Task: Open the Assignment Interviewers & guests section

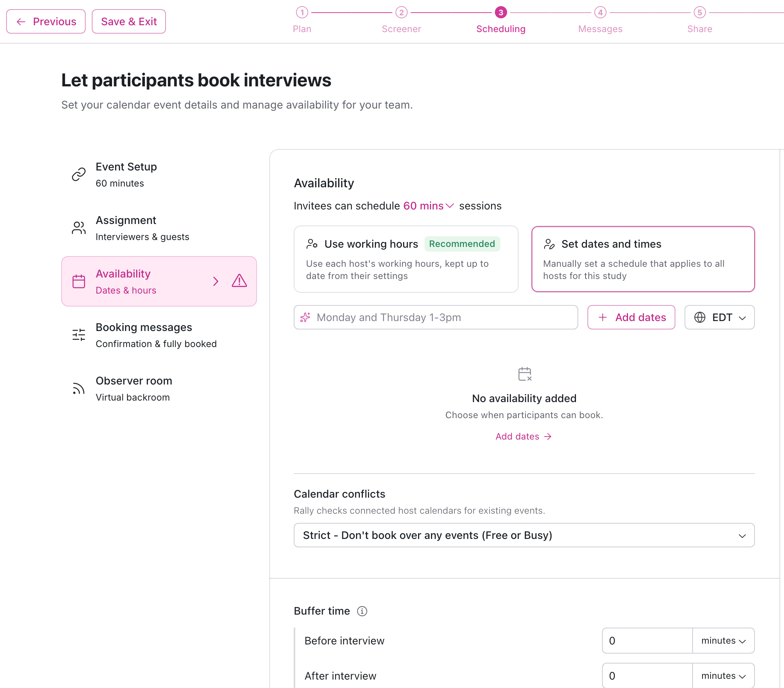Action: 159,228
